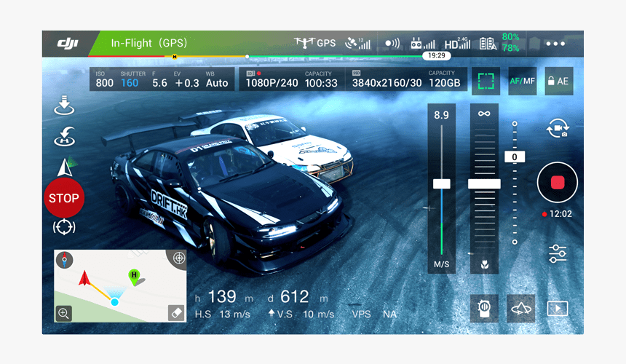Screen dimensions: 626x364
Task: Open the aircraft GPS mode status
Action: click(x=315, y=43)
